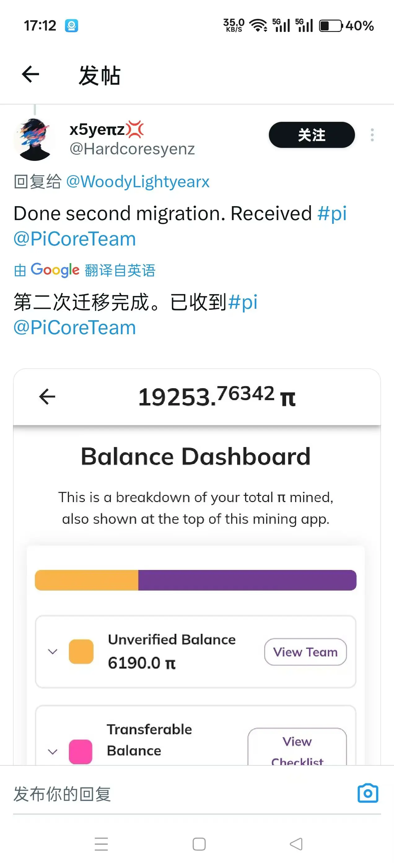Tap the camera icon in reply bar
The width and height of the screenshot is (394, 868).
point(367,793)
